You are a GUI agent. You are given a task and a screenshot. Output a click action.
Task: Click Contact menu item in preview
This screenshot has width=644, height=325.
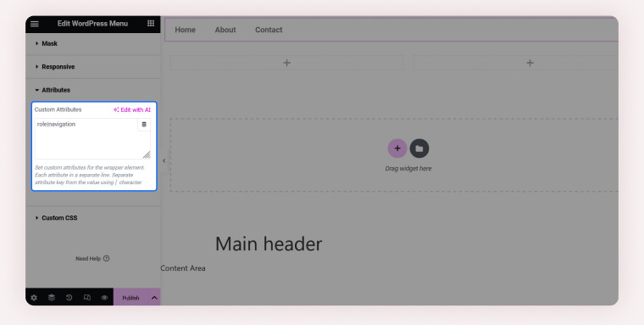click(269, 30)
